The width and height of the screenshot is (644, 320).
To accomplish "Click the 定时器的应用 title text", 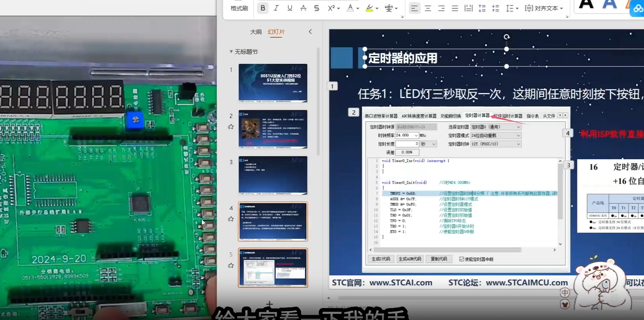I will (x=403, y=58).
